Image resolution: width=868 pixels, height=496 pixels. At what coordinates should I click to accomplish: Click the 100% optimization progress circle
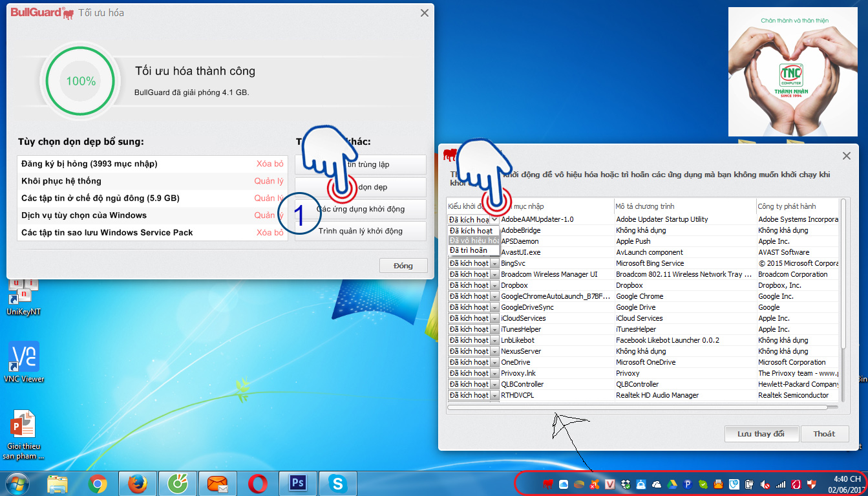(x=81, y=81)
